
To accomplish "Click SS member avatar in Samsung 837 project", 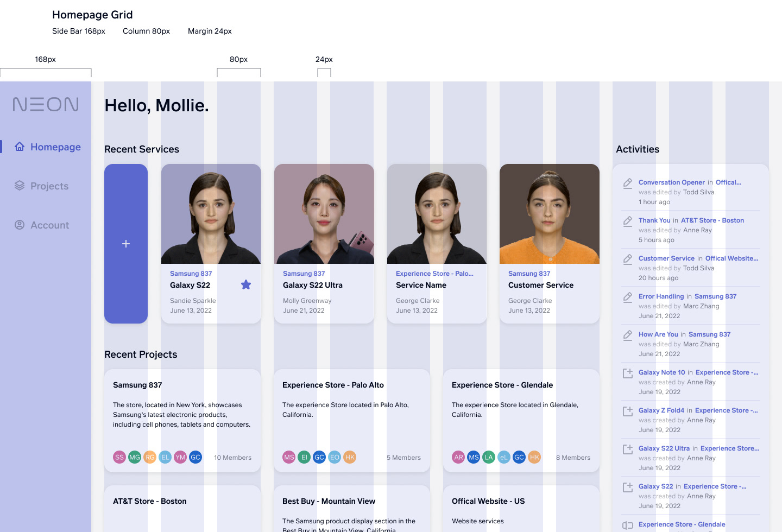I will pos(119,457).
